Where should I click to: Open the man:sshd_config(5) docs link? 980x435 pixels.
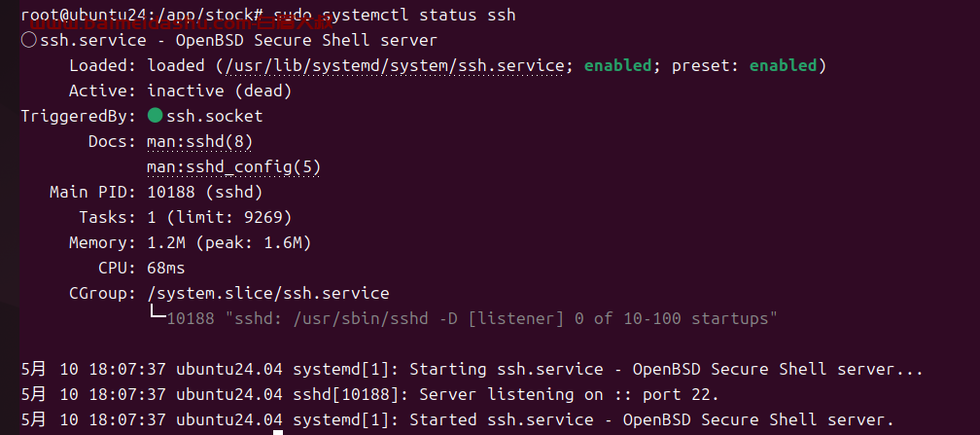pyautogui.click(x=233, y=167)
